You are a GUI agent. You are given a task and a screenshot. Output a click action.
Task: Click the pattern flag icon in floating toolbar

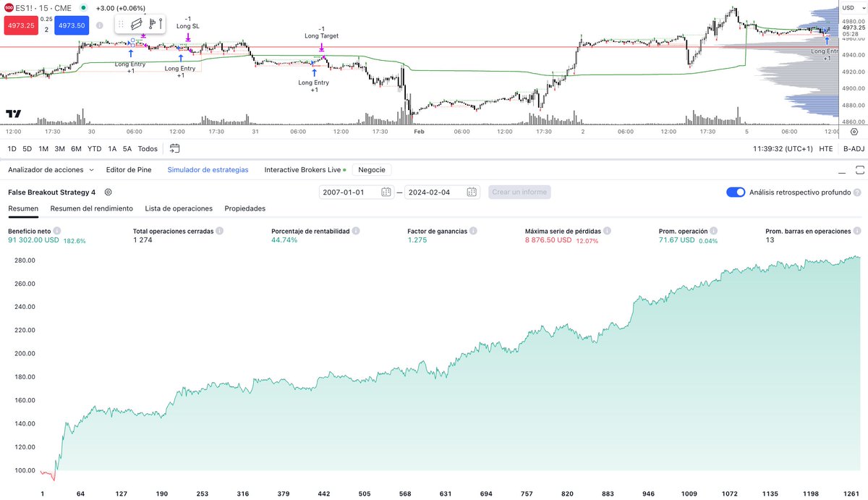tap(153, 23)
